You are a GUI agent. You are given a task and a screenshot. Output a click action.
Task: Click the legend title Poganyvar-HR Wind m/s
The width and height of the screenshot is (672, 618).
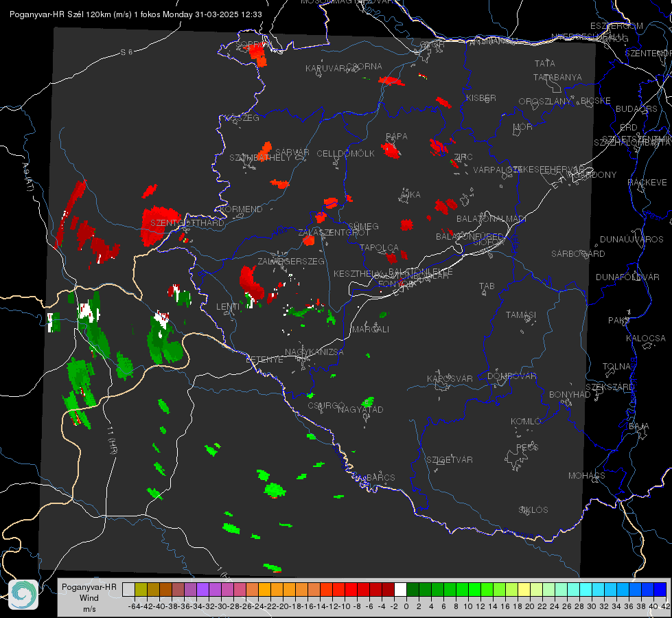click(x=89, y=598)
